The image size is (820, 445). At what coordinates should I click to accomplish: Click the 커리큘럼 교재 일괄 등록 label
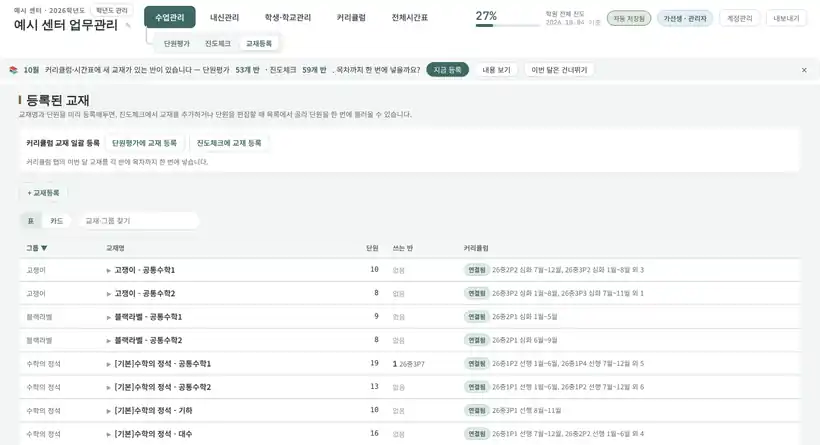(63, 143)
